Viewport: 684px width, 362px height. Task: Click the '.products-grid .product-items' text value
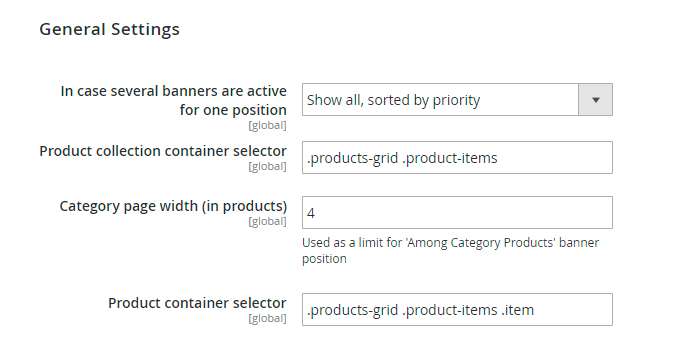pyautogui.click(x=402, y=158)
